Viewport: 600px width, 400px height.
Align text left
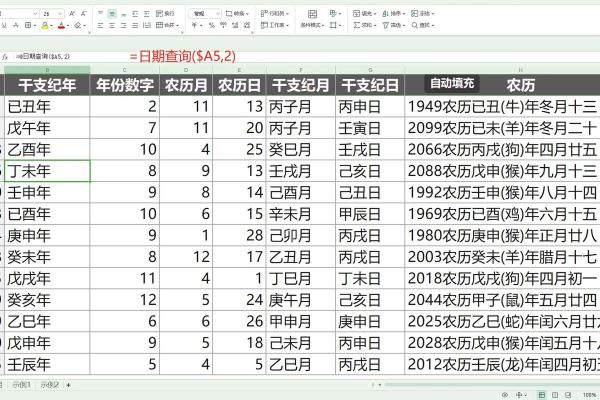click(x=100, y=25)
